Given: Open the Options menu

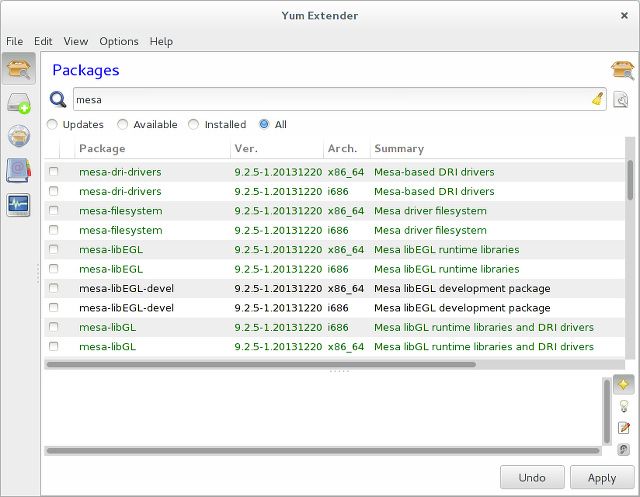Looking at the screenshot, I should pos(118,41).
